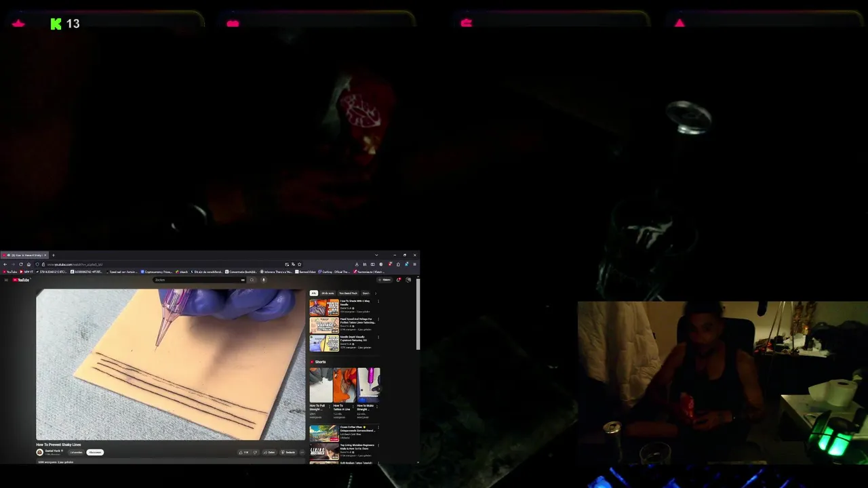This screenshot has width=868, height=488.
Task: Click inside the YouTube Zoeken search field
Action: pyautogui.click(x=197, y=280)
